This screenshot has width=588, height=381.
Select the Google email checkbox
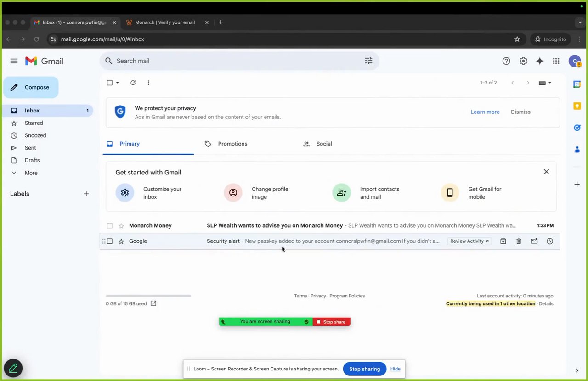pos(109,241)
